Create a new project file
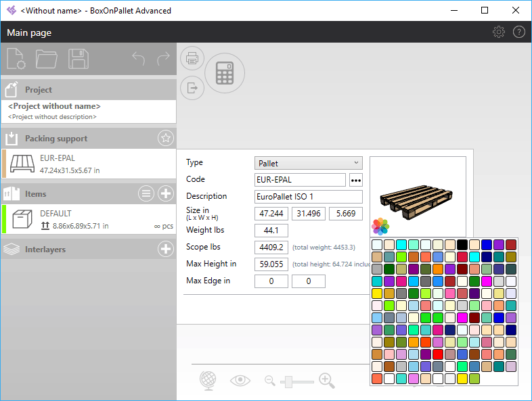The image size is (532, 401). [16, 59]
